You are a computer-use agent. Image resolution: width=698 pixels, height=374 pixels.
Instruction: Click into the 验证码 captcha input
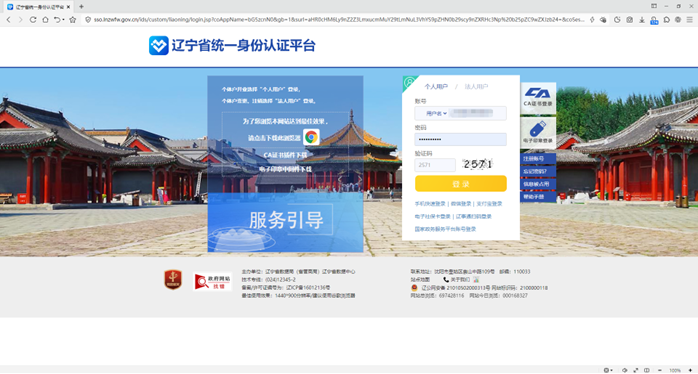pos(435,165)
